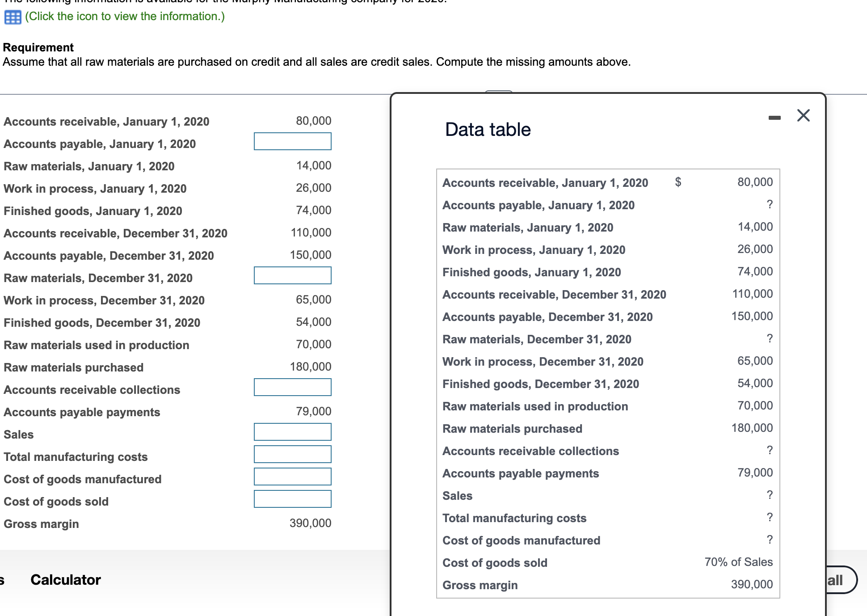The width and height of the screenshot is (867, 616).
Task: Open the Calculator
Action: [x=65, y=580]
